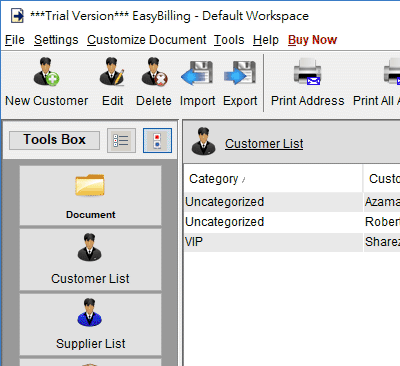
Task: Click the EasyBilling title bar app icon
Action: pyautogui.click(x=17, y=16)
